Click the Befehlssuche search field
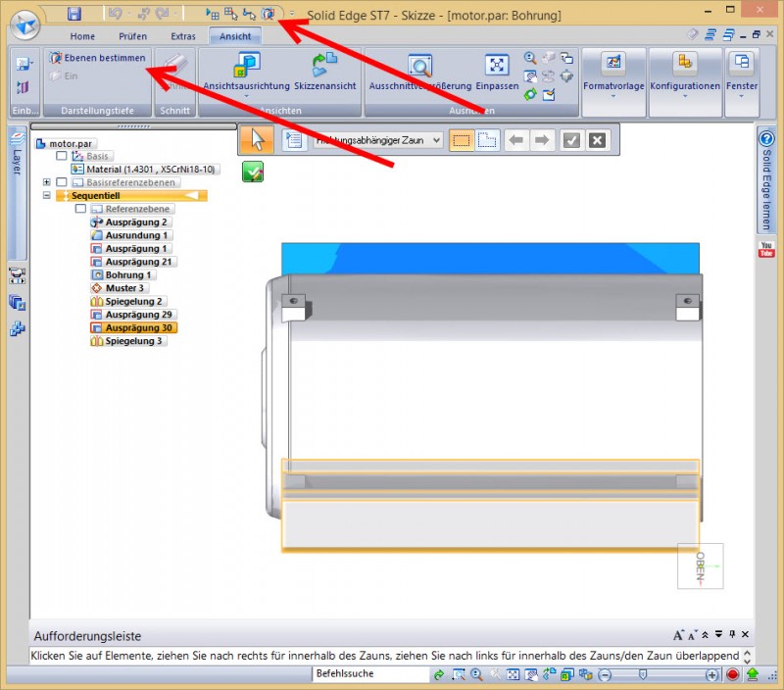 click(x=369, y=674)
